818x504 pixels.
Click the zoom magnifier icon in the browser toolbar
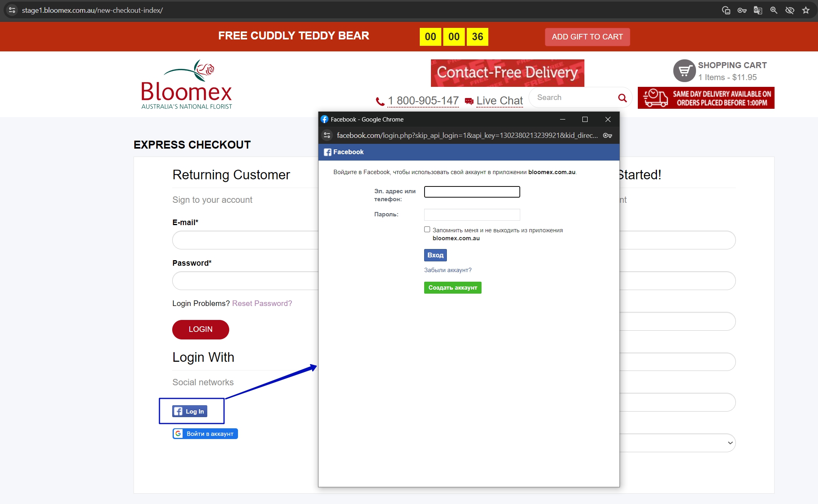774,10
